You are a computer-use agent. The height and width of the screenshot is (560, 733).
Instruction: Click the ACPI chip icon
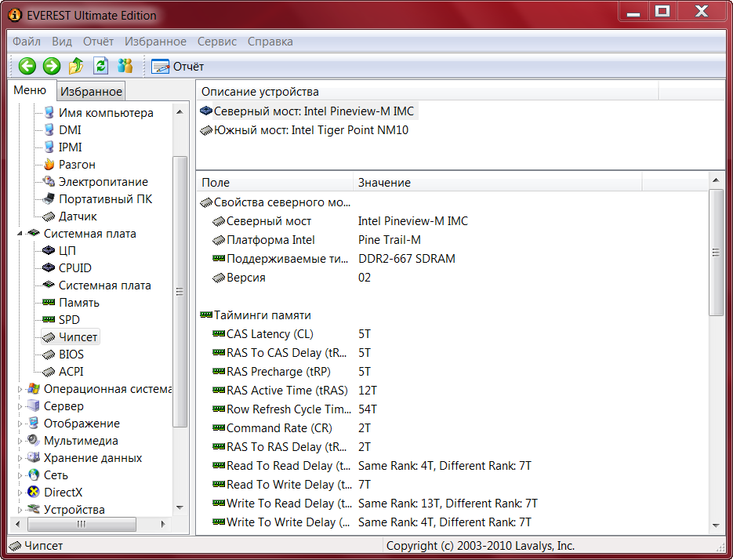[49, 372]
